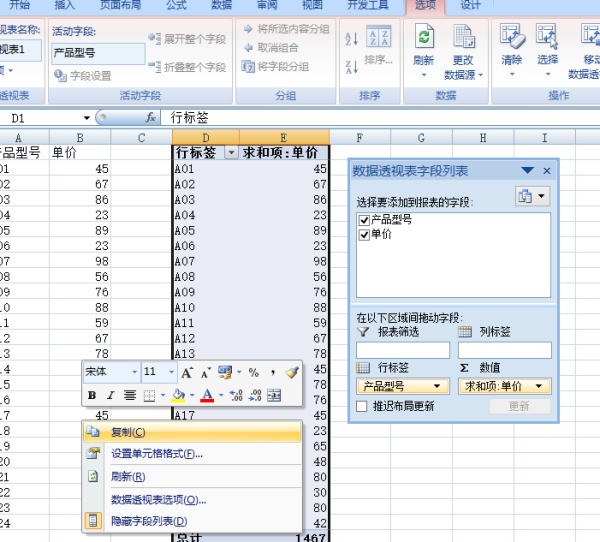This screenshot has height=542, width=600.
Task: Decrease font size in mini toolbar
Action: point(206,372)
